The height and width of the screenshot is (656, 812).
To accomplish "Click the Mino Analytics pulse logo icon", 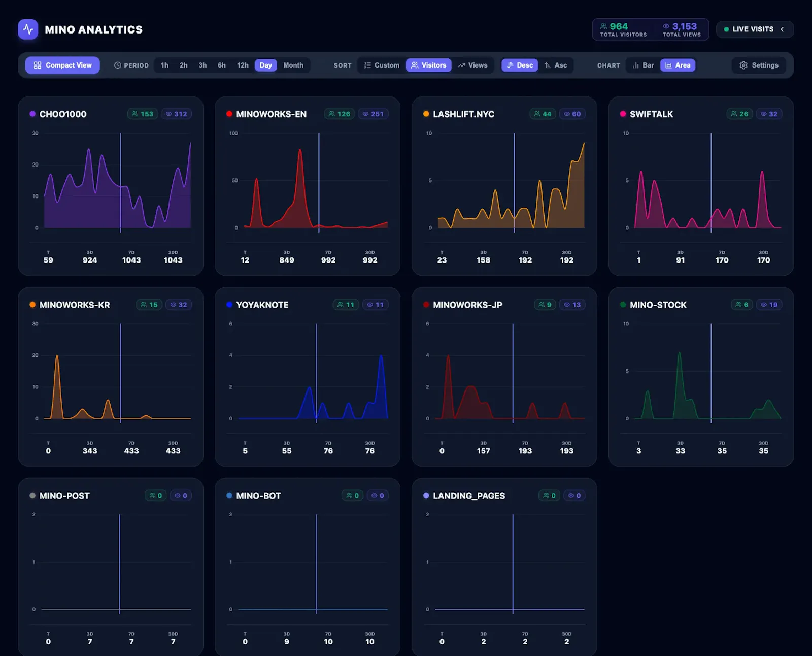I will [28, 29].
